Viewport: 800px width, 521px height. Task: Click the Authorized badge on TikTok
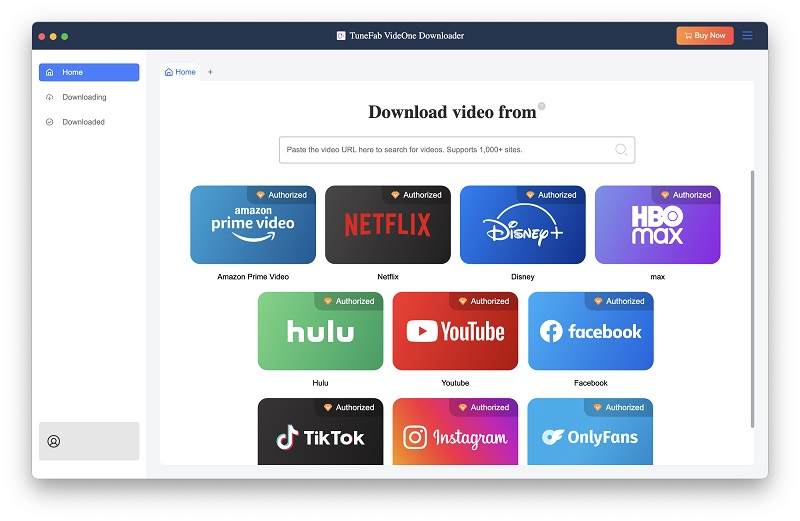coord(349,407)
